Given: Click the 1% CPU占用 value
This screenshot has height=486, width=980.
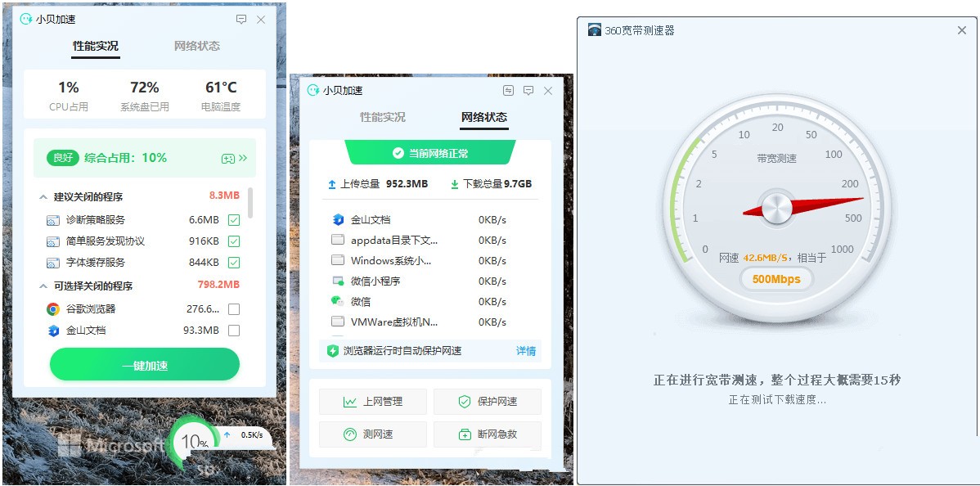Looking at the screenshot, I should click(69, 87).
